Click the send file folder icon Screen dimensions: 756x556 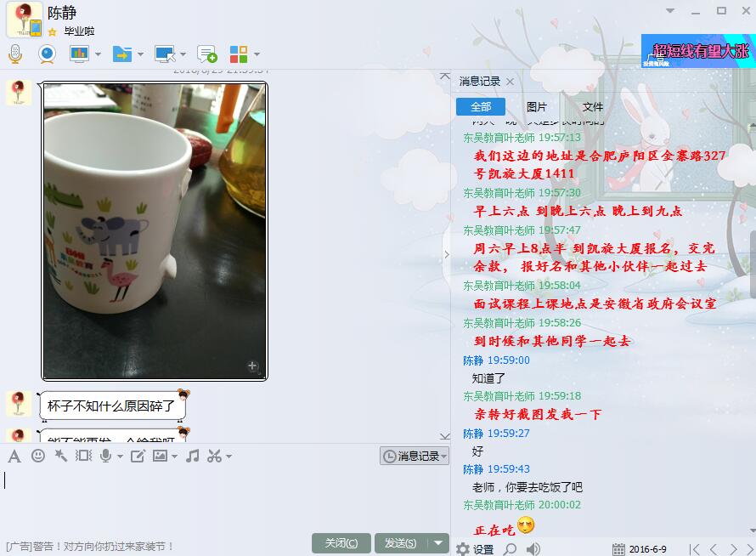[x=122, y=54]
